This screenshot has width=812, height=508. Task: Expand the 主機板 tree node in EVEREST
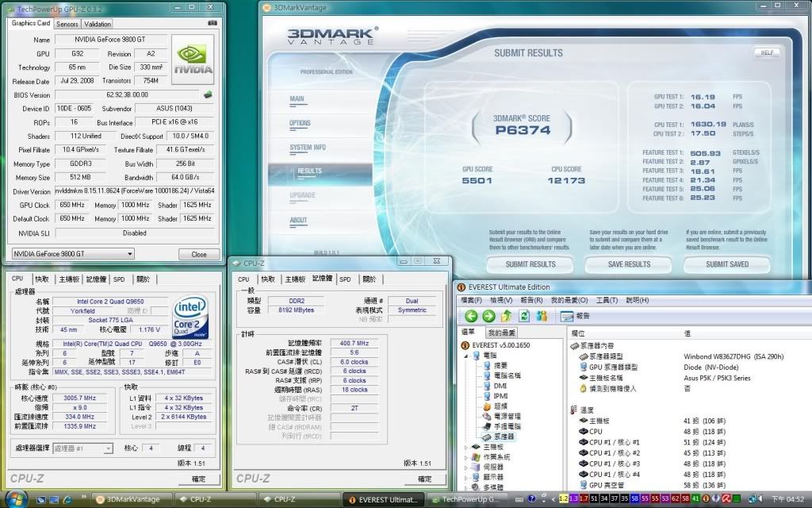(x=466, y=447)
